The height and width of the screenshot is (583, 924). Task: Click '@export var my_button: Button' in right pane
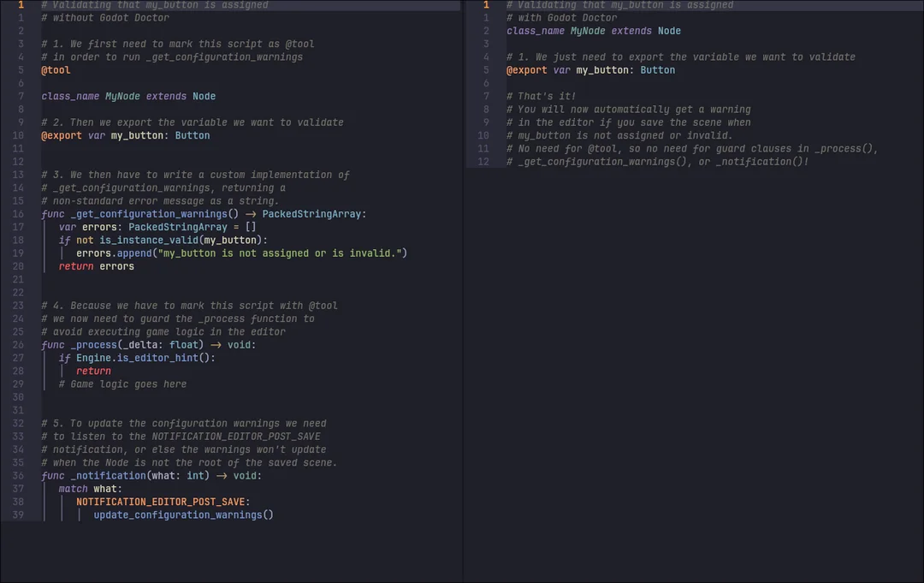point(590,70)
